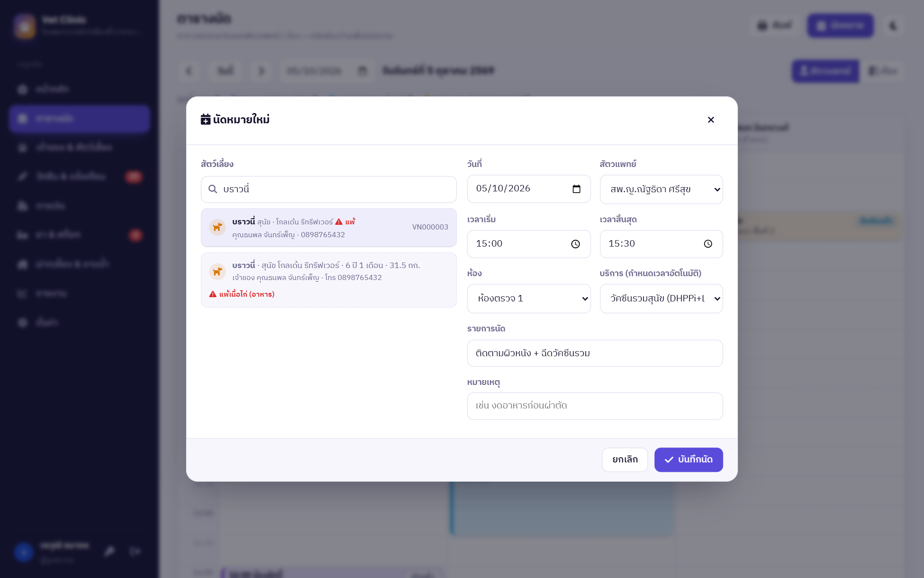Screen dimensions: 924x578
Task: Click the appointment item field รายการนัด
Action: pos(595,353)
